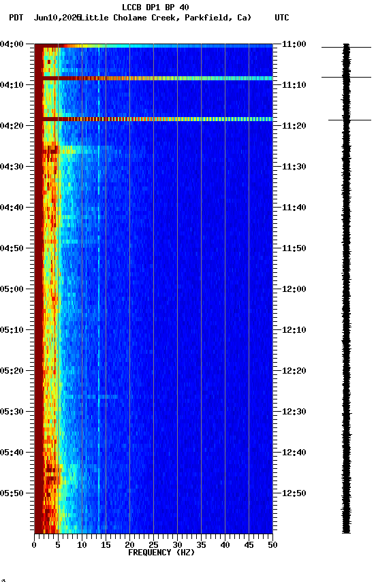This screenshot has height=588, width=376.
Task: Click the 50 Hz frequency axis label
Action: [272, 545]
